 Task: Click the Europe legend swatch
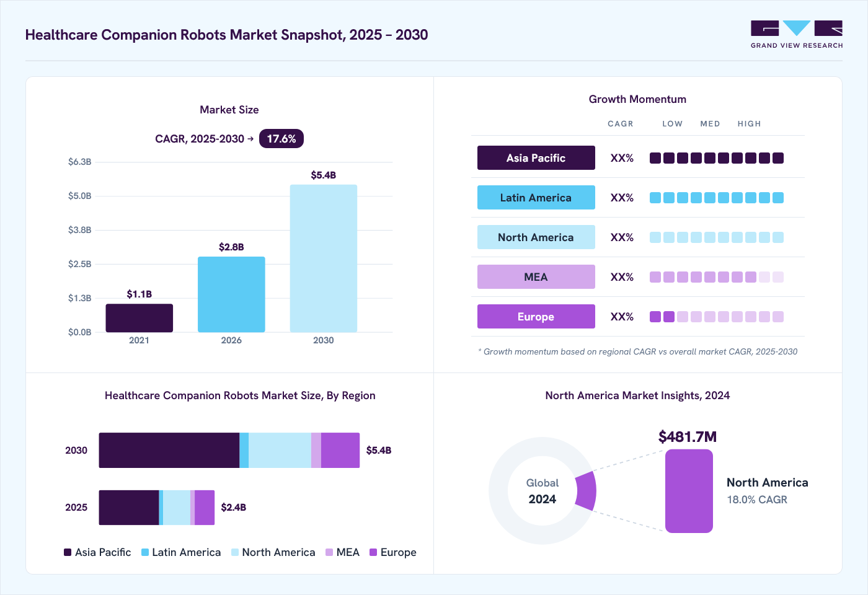tap(373, 552)
